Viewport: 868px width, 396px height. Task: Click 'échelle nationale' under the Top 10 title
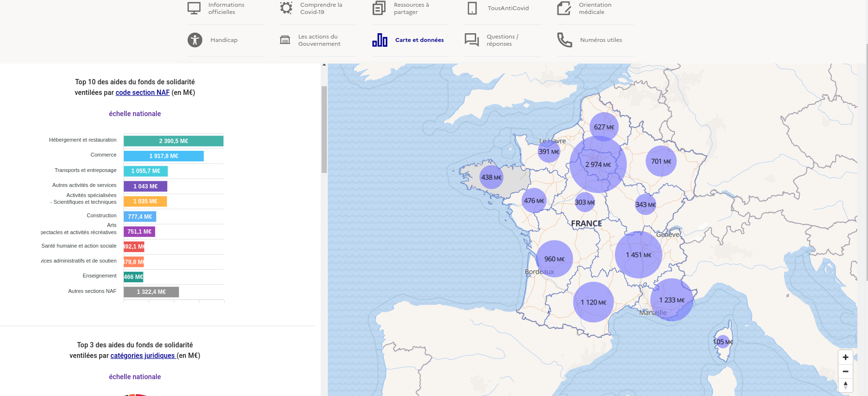135,114
